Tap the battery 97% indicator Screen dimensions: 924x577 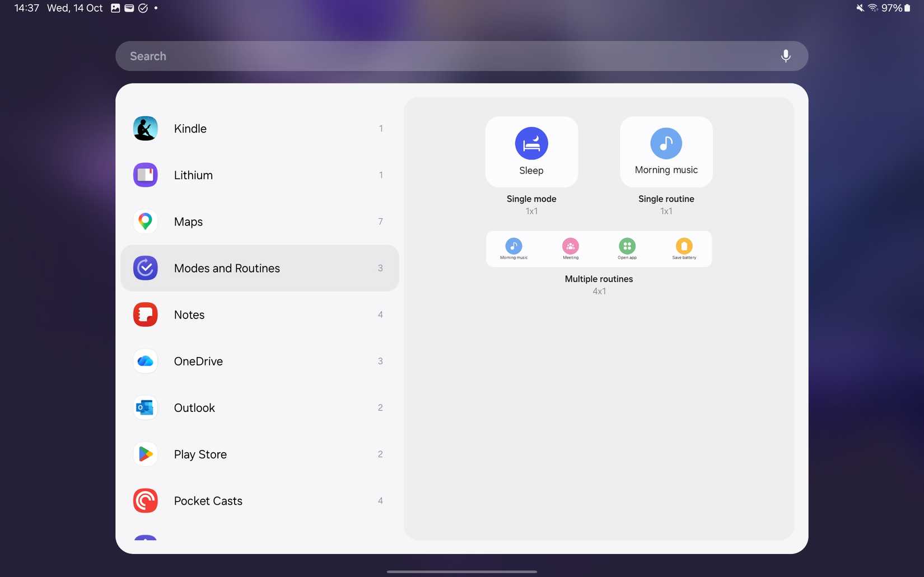pos(895,8)
